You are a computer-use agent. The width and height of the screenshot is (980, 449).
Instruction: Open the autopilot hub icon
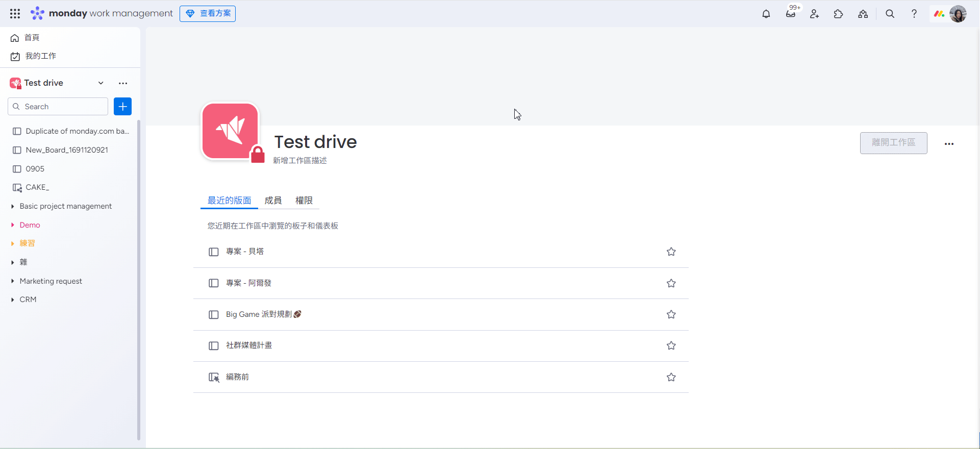coord(863,14)
